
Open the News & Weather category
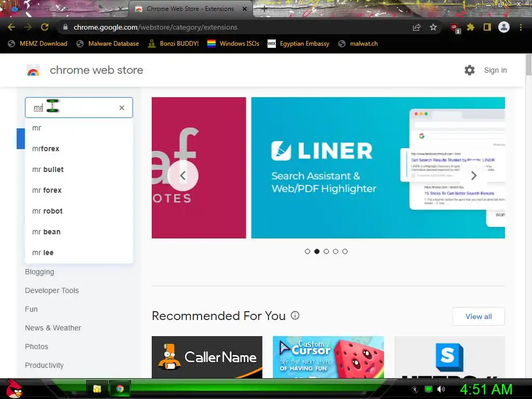click(x=53, y=328)
